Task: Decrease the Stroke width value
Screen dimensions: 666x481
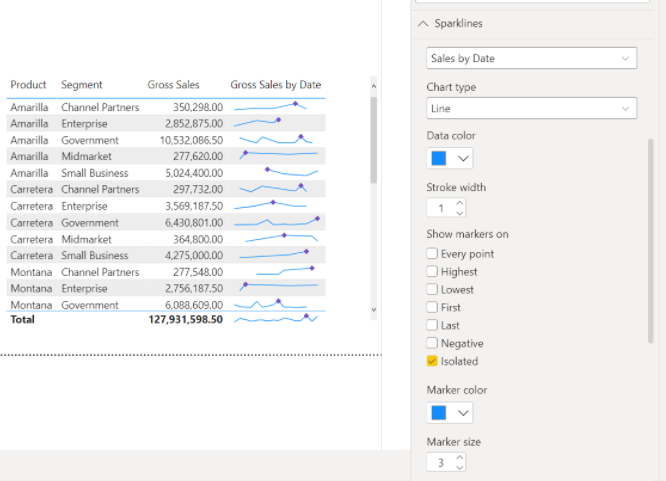Action: tap(460, 212)
